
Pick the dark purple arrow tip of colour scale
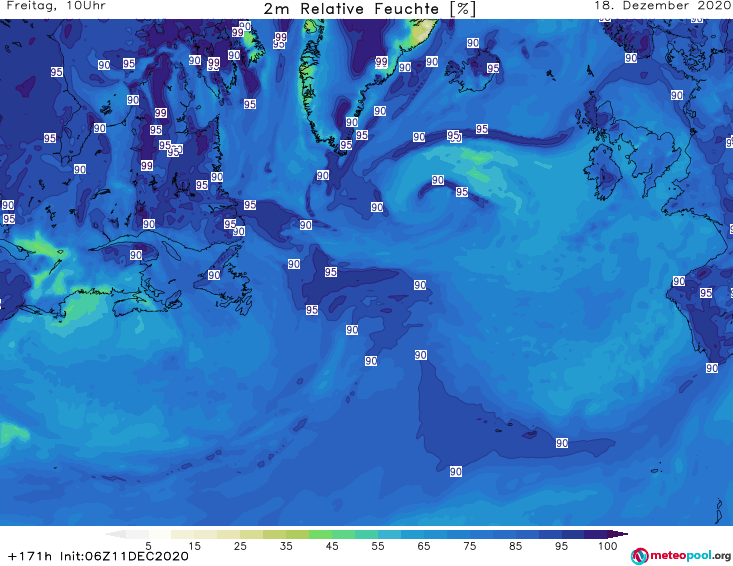coord(618,534)
